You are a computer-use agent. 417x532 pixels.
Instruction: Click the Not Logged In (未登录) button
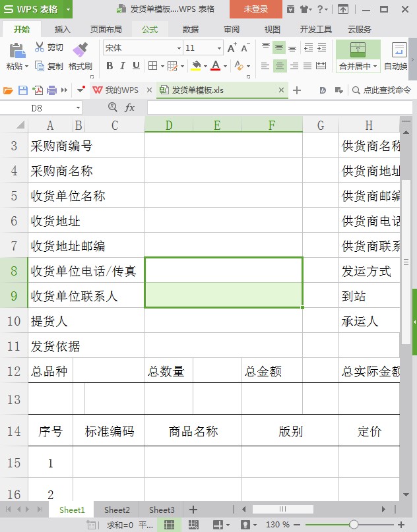(256, 9)
